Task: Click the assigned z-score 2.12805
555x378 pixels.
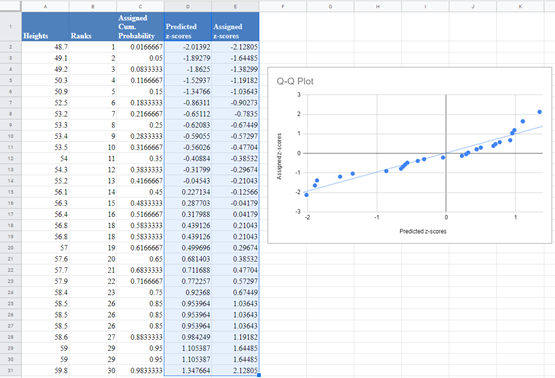Action: click(x=235, y=370)
